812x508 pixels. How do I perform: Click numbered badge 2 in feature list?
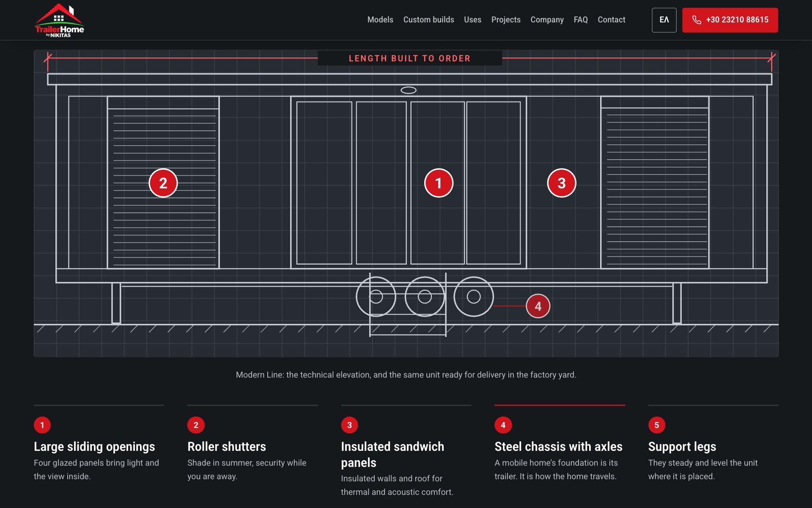click(196, 425)
